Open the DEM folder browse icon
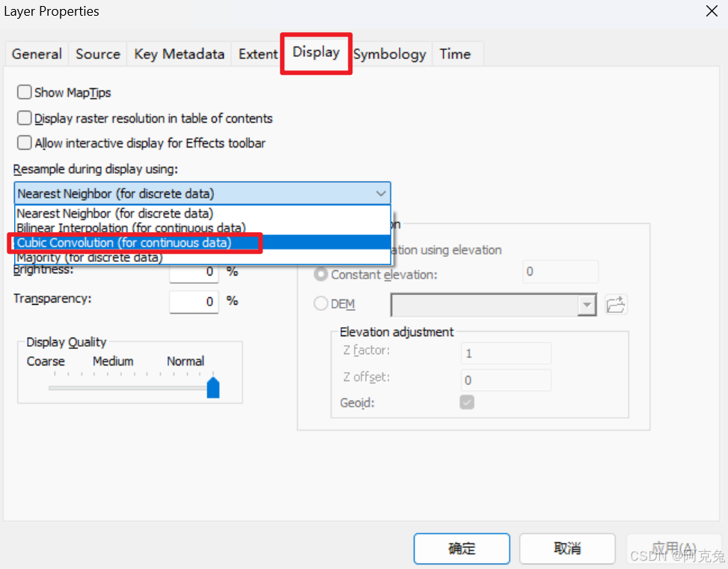The width and height of the screenshot is (728, 569). click(616, 305)
